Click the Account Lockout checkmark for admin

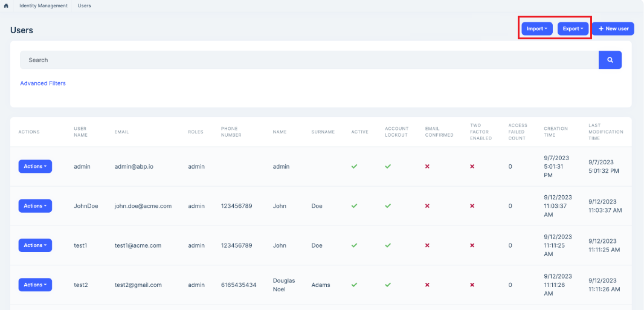pyautogui.click(x=388, y=166)
